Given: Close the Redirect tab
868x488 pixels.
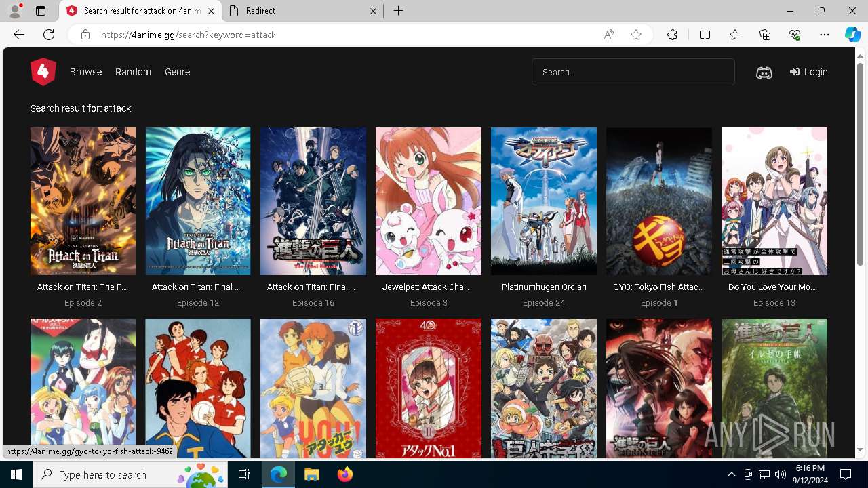Looking at the screenshot, I should (x=374, y=11).
